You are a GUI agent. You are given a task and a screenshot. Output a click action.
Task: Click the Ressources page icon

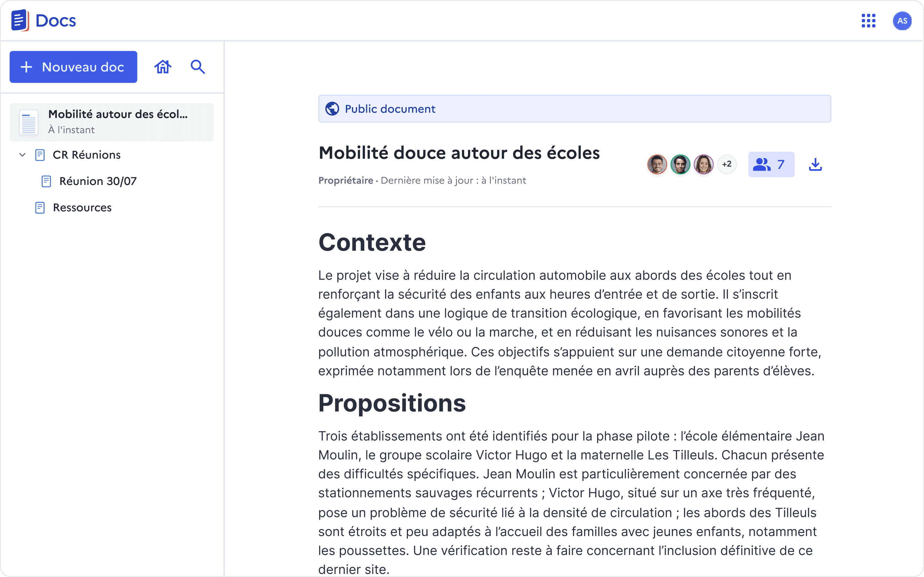click(x=40, y=208)
